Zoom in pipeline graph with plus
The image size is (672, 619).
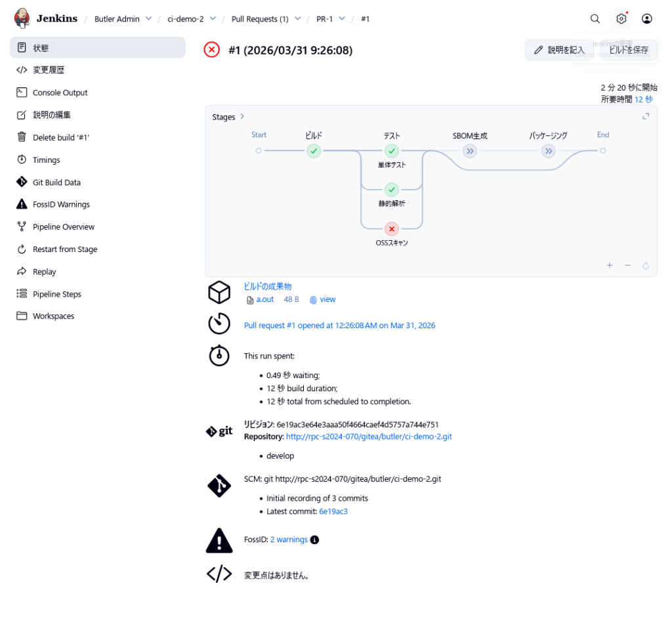610,265
